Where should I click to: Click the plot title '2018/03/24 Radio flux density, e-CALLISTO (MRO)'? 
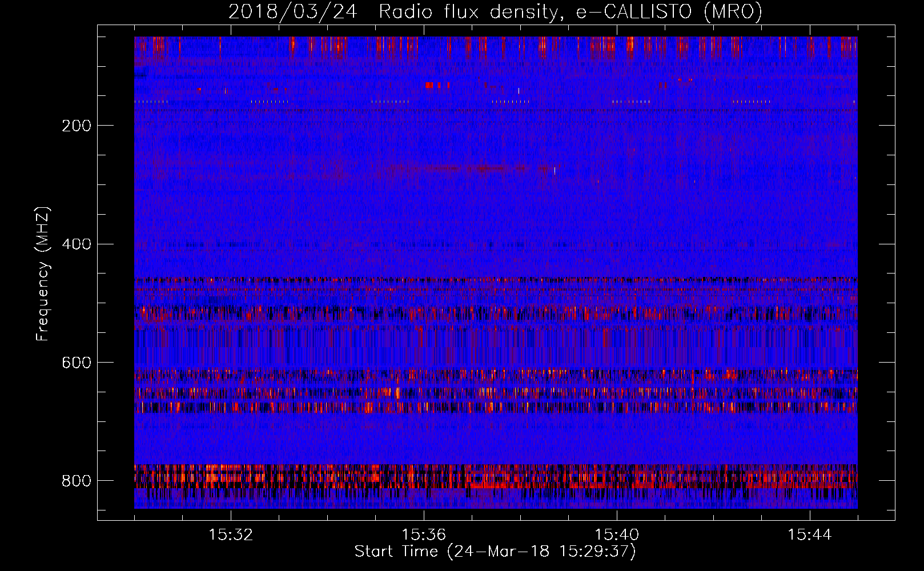495,11
